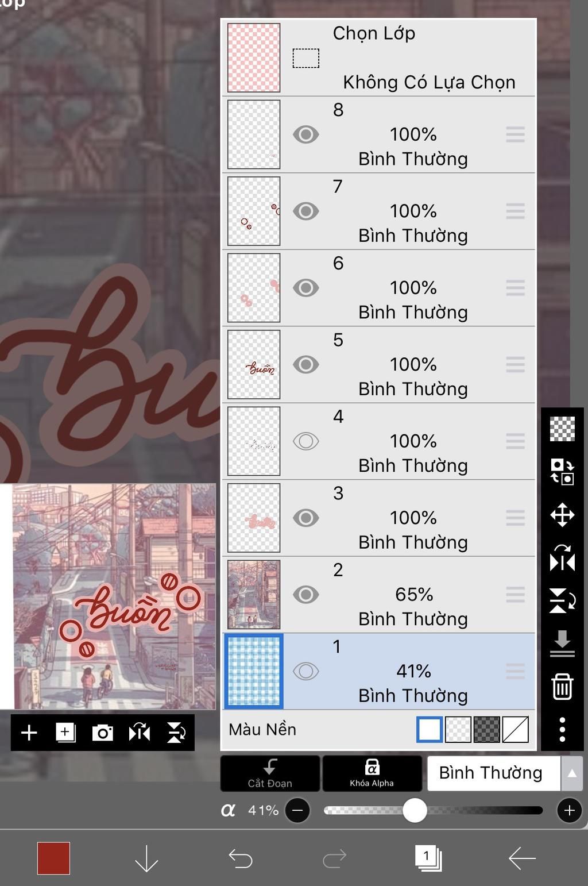Select layer 5 row in list
The height and width of the screenshot is (886, 588).
point(378,364)
